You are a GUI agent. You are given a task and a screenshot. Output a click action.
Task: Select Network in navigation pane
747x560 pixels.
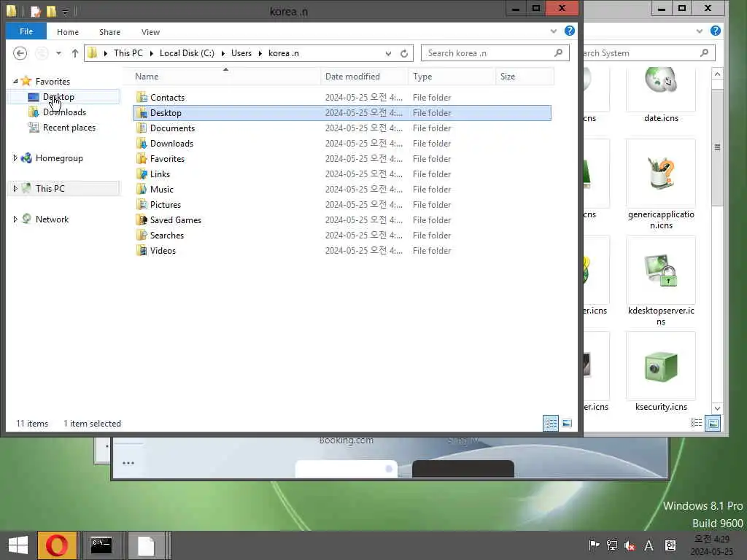click(x=52, y=219)
